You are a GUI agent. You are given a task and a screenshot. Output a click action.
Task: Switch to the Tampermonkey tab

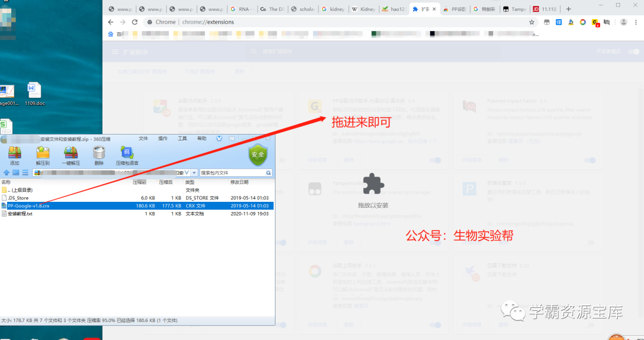point(515,9)
